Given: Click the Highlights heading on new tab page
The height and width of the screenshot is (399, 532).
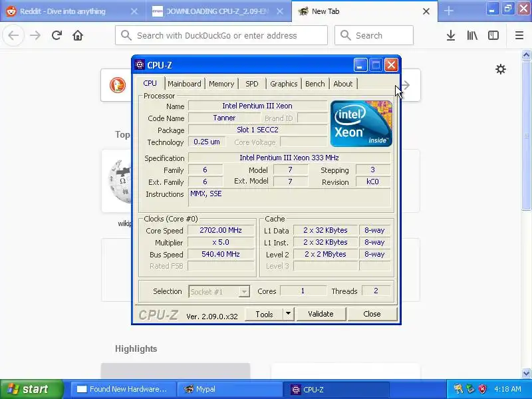Looking at the screenshot, I should (136, 348).
